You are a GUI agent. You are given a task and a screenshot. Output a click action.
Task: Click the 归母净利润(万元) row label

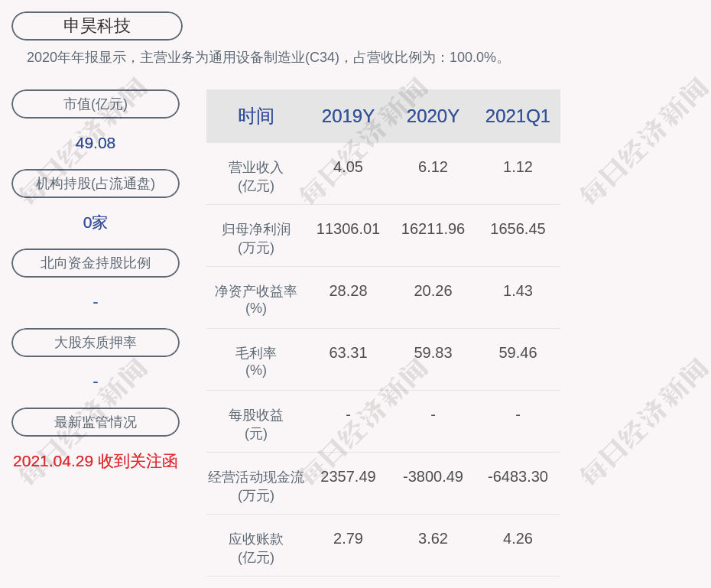click(x=256, y=239)
